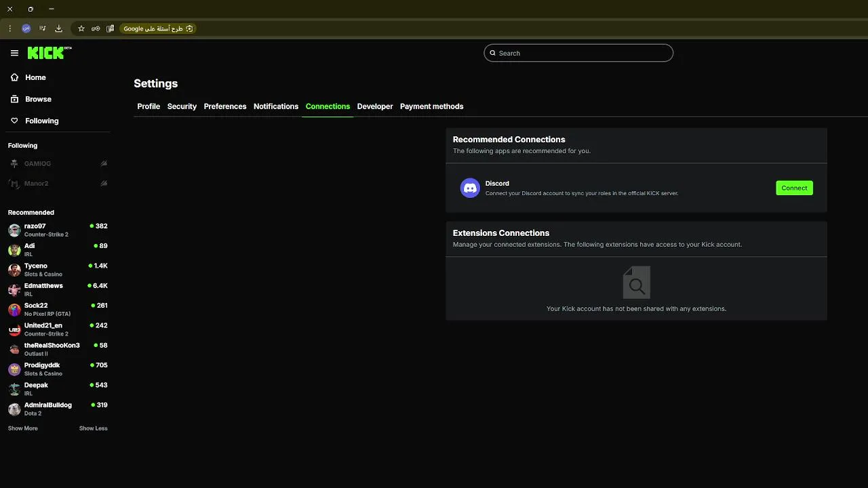The width and height of the screenshot is (868, 488).
Task: Open United21_en's channel avatar
Action: [14, 329]
